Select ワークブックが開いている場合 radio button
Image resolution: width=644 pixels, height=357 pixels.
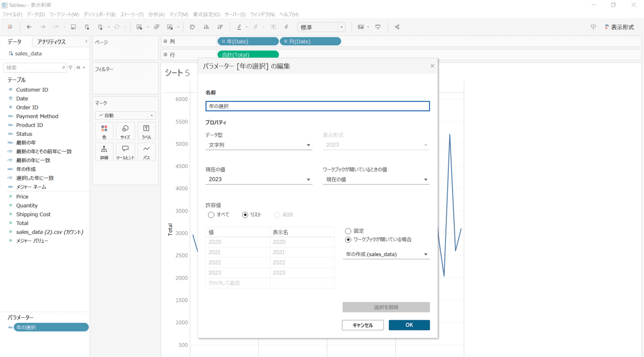click(x=348, y=240)
